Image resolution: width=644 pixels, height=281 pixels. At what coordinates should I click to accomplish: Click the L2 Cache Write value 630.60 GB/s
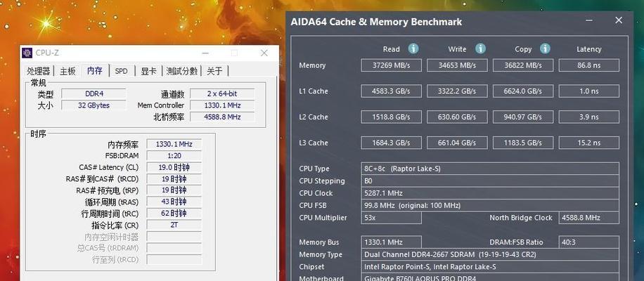[457, 117]
